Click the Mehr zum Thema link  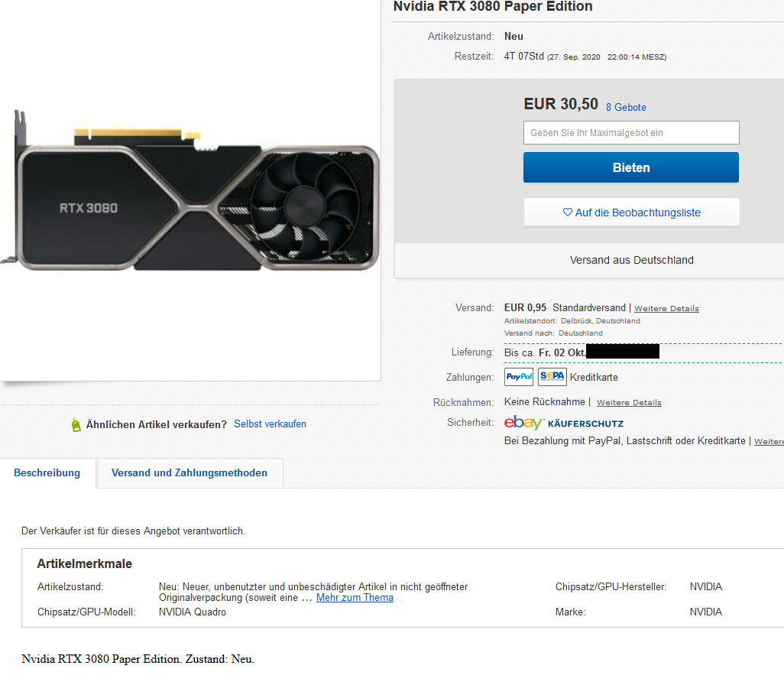click(354, 597)
